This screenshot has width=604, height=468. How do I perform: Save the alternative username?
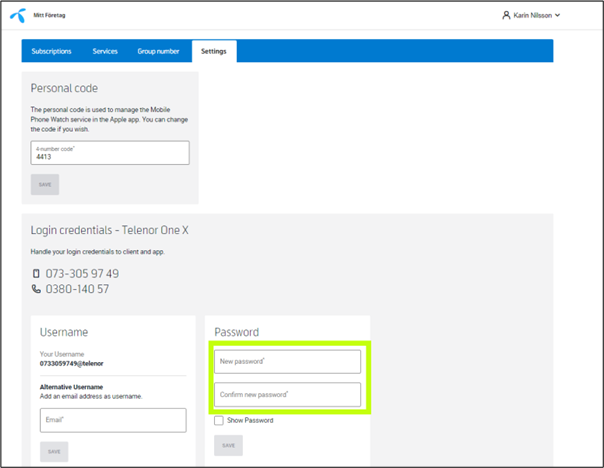54,451
